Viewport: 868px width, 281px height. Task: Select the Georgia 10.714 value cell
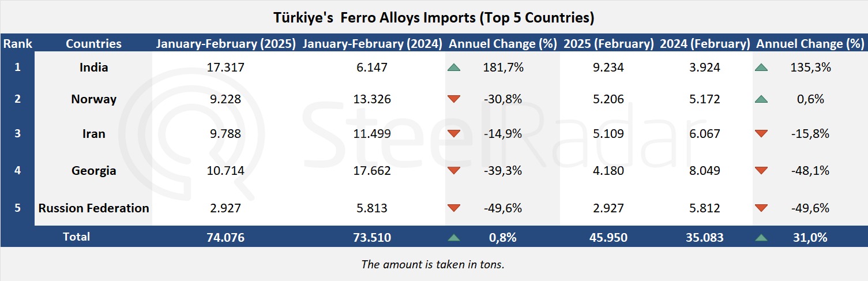click(x=226, y=171)
